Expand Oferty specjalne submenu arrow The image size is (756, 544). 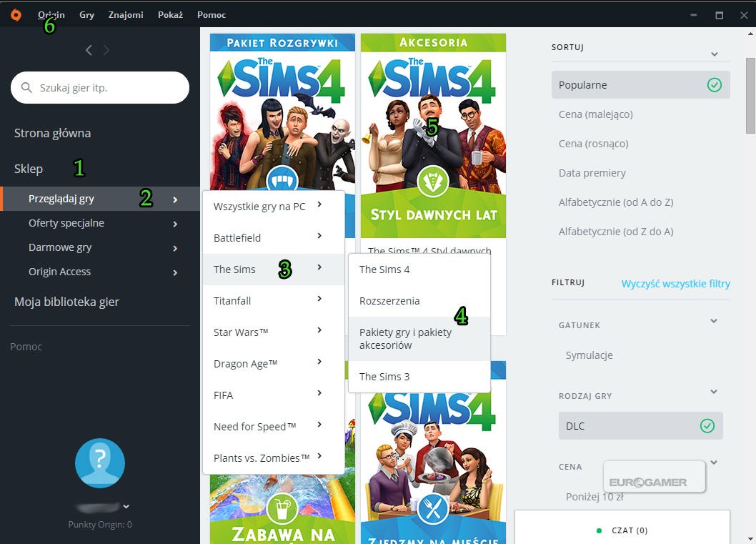tap(175, 224)
